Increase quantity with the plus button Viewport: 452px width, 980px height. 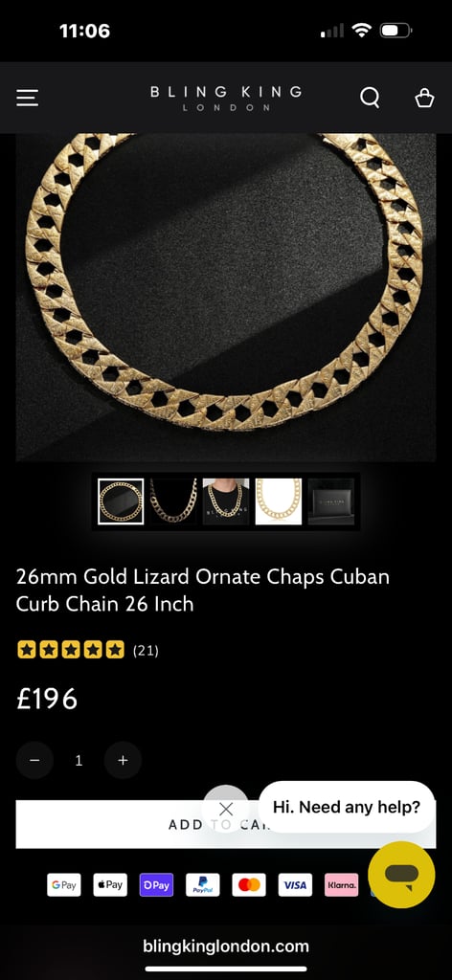123,760
